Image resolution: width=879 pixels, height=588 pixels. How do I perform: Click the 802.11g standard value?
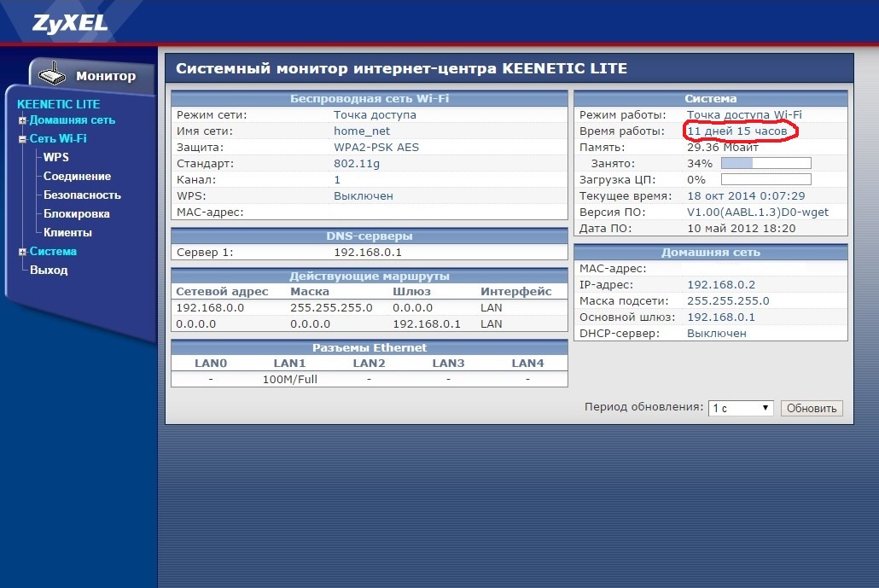point(357,164)
